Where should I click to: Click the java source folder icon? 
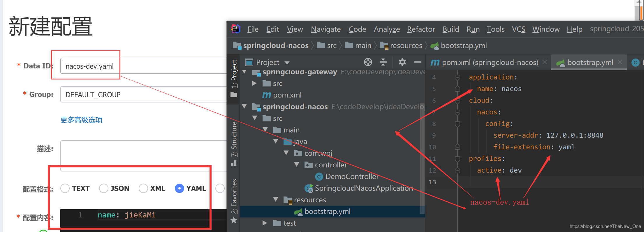point(288,142)
